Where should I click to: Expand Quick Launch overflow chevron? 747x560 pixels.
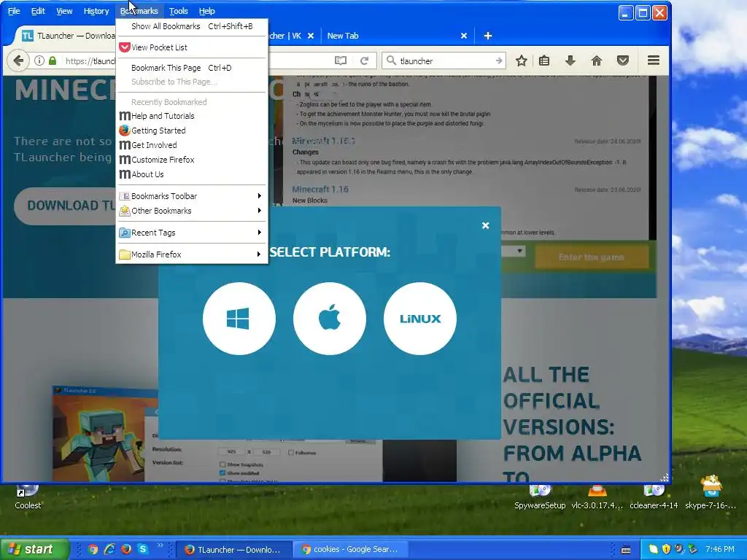point(160,545)
